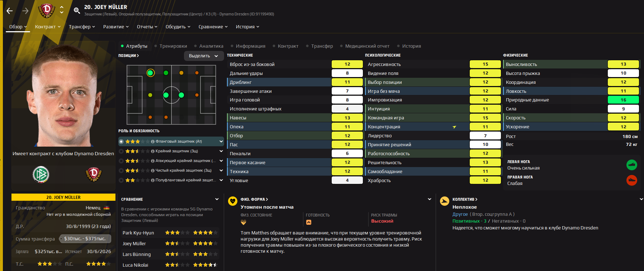Viewport: 644px width, 271px height.
Task: Expand the Сравнение panel chevron
Action: [217, 199]
